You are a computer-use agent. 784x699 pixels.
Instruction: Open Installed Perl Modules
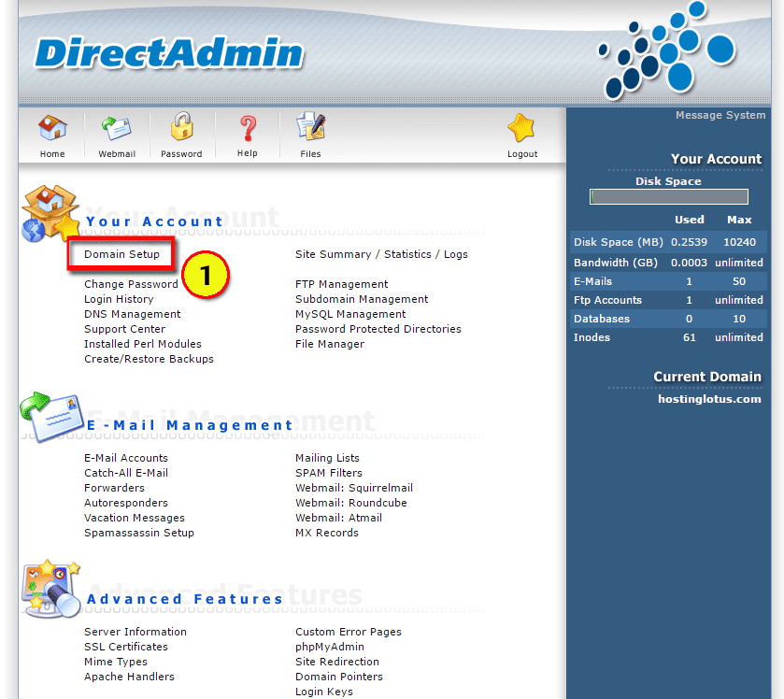[142, 344]
